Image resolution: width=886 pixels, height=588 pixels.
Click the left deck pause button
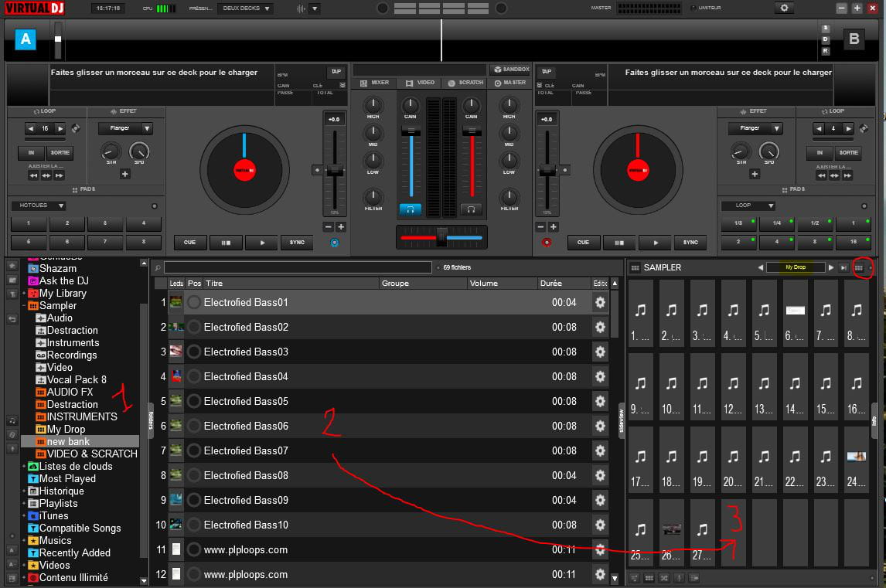point(226,243)
